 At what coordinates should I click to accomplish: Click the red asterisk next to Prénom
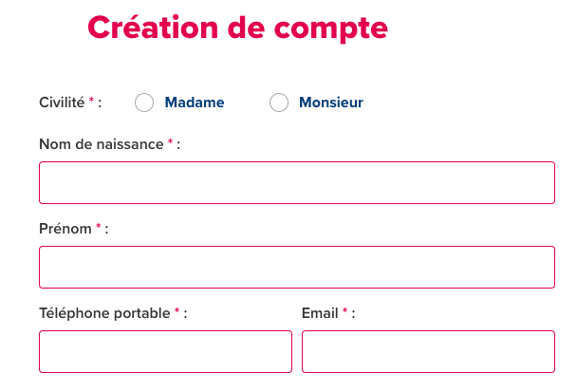[x=99, y=227]
